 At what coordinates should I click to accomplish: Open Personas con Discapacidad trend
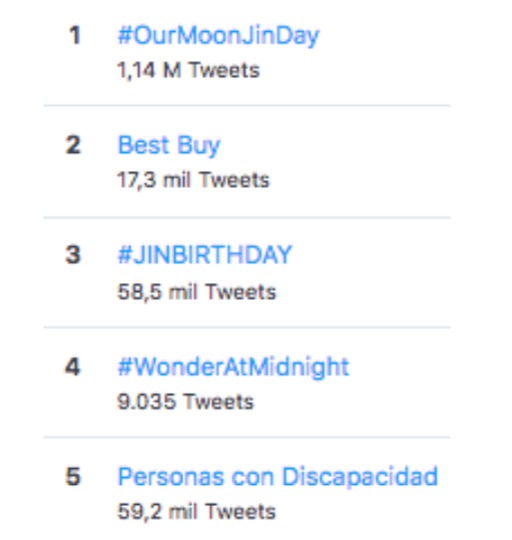point(278,477)
